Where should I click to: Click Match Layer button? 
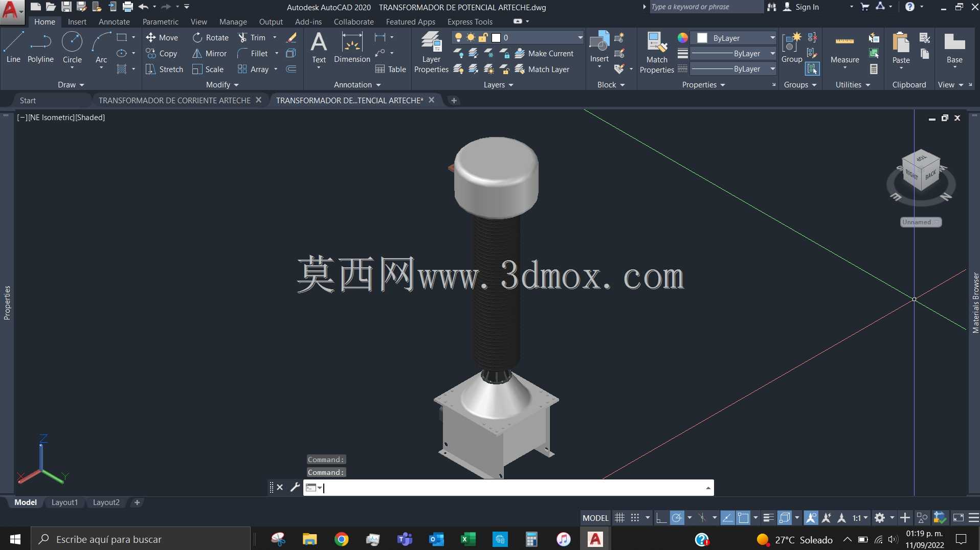pyautogui.click(x=542, y=69)
